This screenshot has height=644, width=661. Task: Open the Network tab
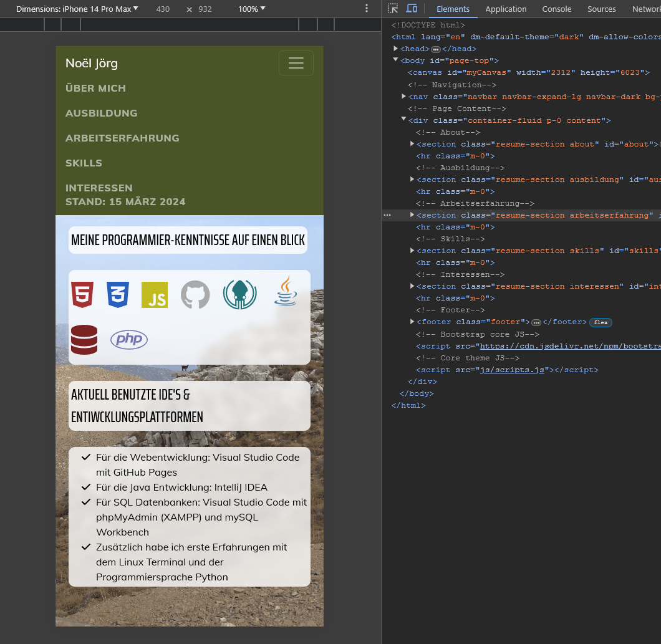(646, 9)
